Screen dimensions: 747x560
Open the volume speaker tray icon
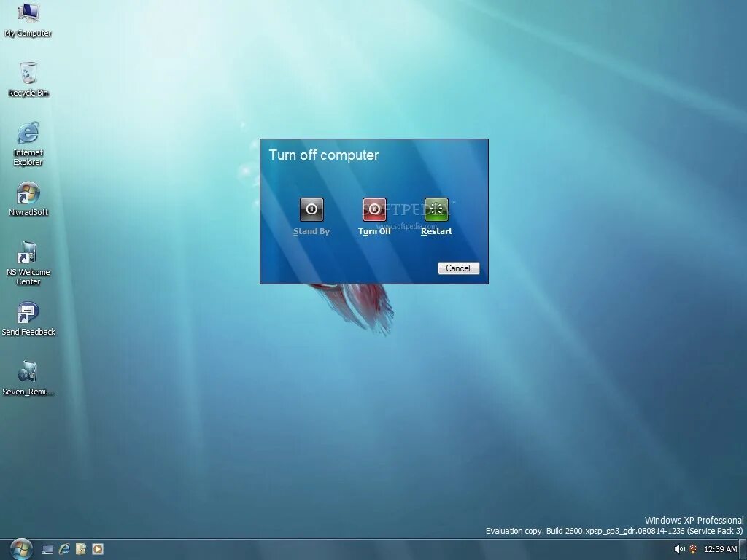680,550
